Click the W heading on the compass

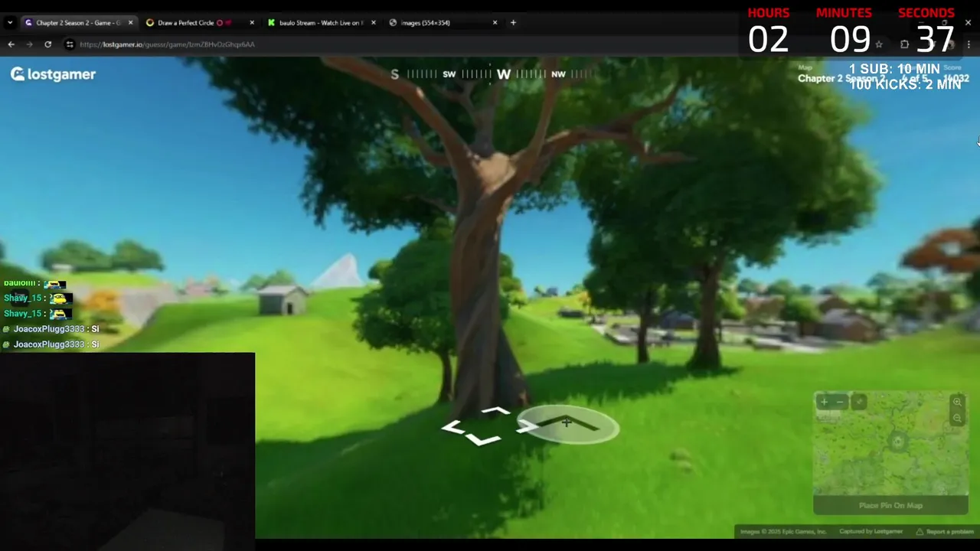point(503,74)
